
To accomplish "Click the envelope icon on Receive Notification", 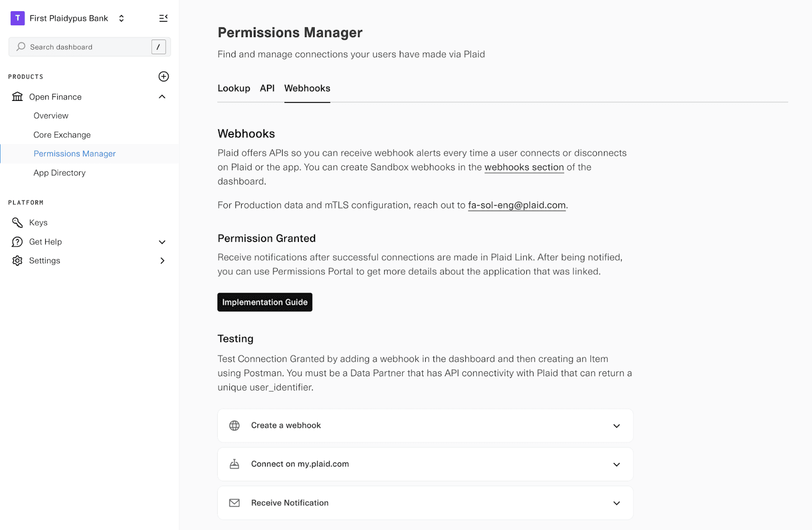I will 234,503.
